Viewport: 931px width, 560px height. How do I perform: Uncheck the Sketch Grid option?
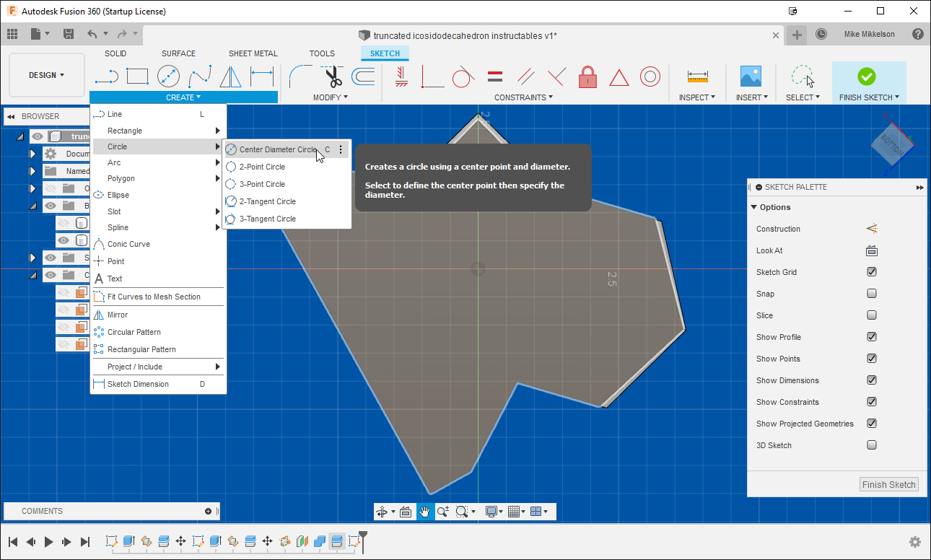(x=872, y=272)
